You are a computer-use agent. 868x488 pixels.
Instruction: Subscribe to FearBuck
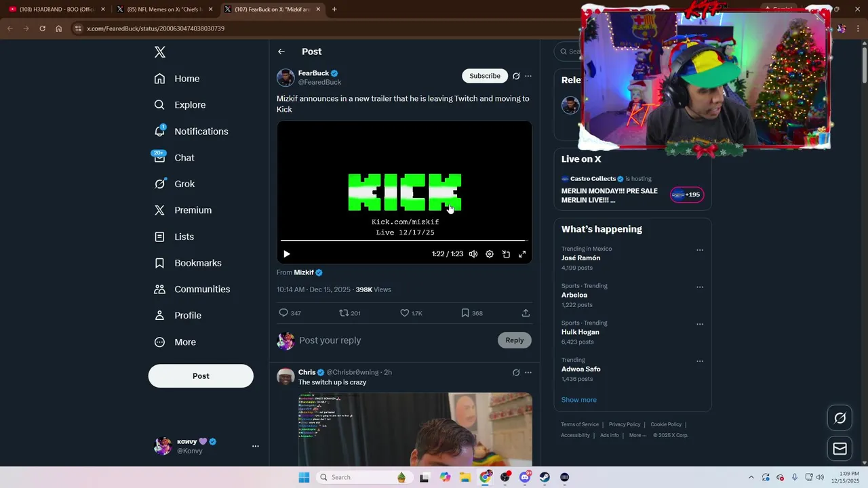[x=485, y=76]
